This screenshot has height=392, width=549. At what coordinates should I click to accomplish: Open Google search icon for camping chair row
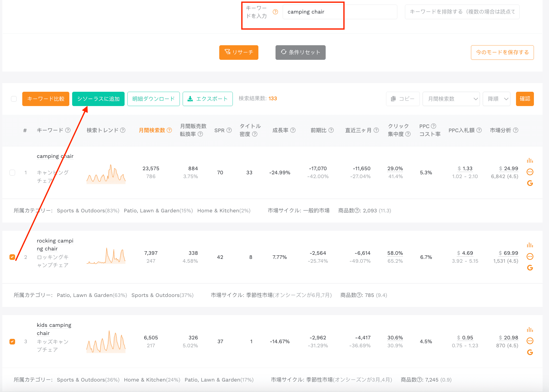530,183
